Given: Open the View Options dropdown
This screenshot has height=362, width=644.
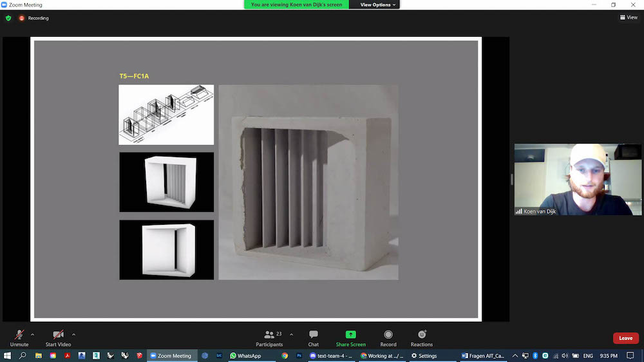Looking at the screenshot, I should (377, 5).
